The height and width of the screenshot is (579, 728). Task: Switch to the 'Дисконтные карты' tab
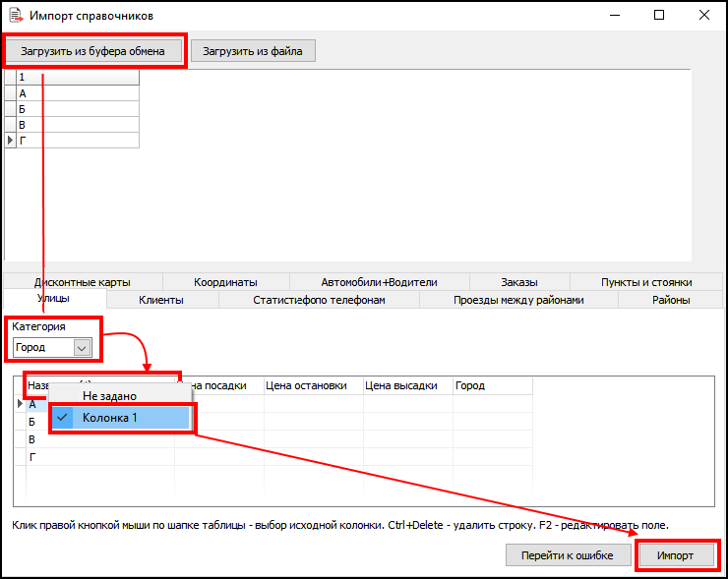(83, 282)
